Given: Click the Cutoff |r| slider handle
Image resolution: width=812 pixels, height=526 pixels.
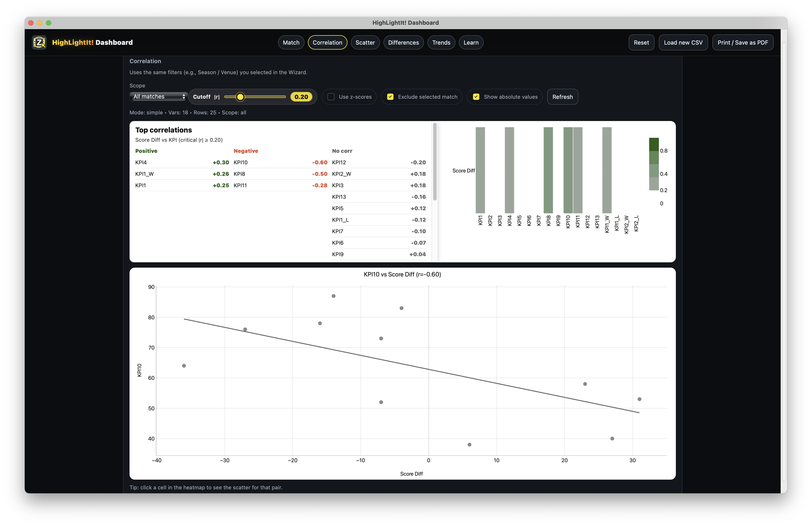Looking at the screenshot, I should point(240,97).
